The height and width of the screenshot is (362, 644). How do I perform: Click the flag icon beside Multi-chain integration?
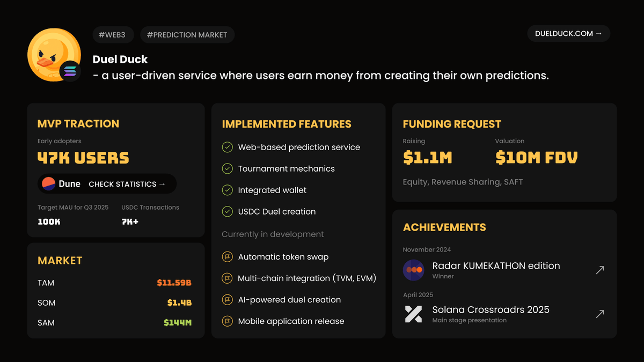pyautogui.click(x=228, y=278)
